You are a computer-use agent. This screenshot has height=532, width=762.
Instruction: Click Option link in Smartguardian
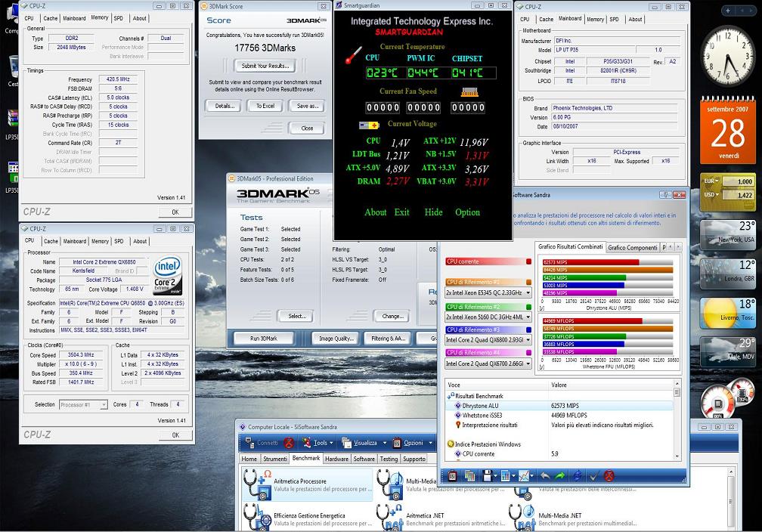(x=467, y=212)
